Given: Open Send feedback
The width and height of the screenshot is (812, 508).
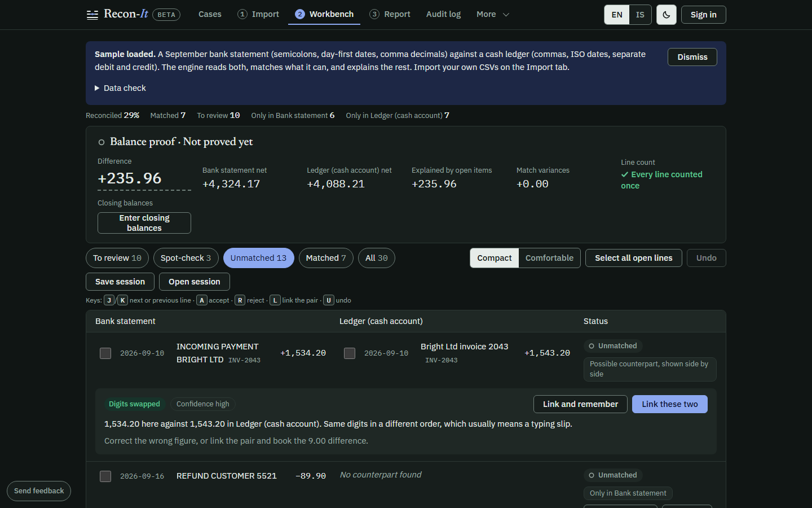Looking at the screenshot, I should (x=39, y=491).
